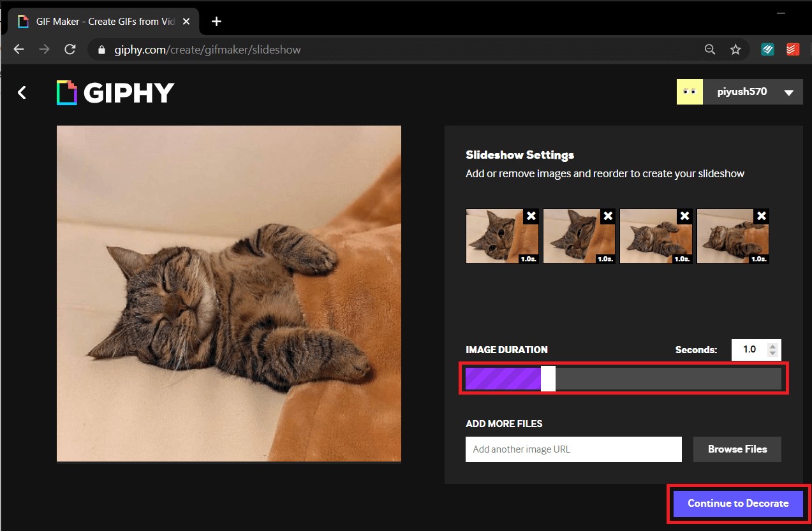Bookmark this page with the star icon

735,50
